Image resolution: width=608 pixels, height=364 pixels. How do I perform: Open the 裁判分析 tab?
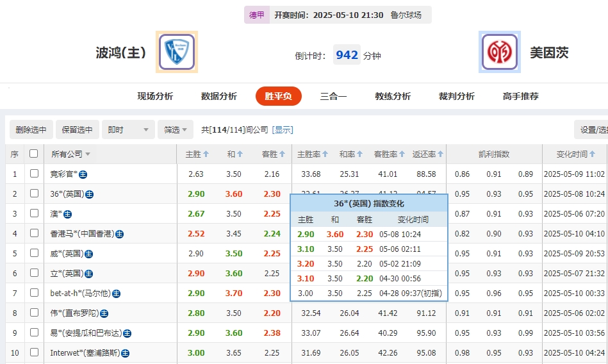click(457, 97)
